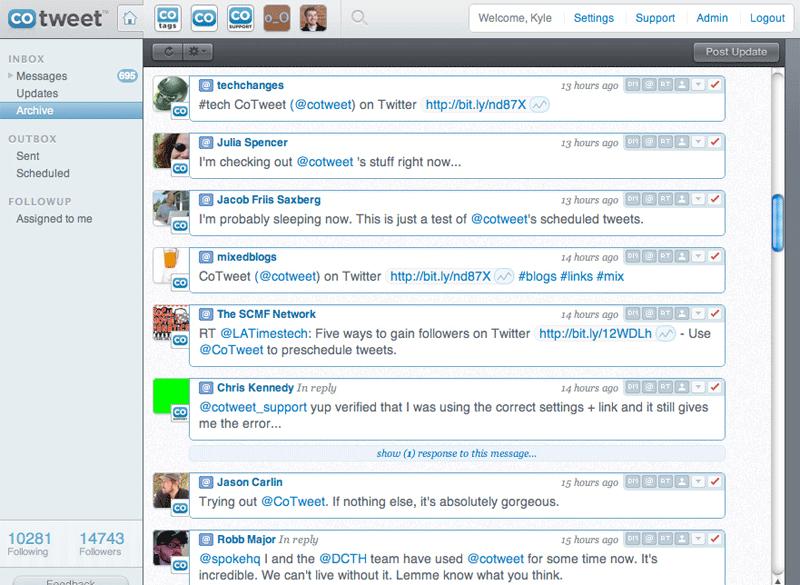Open the search magnifier icon

click(359, 18)
